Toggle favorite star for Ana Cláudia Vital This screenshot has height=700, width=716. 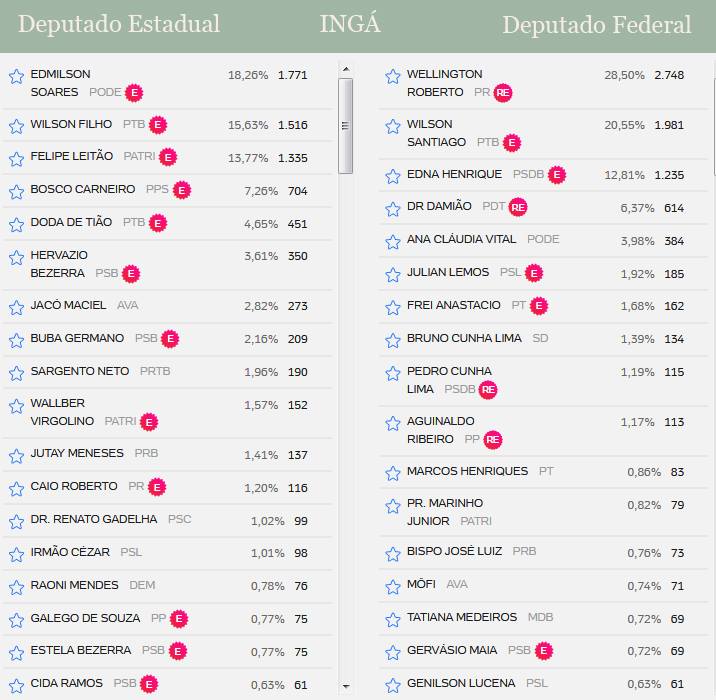coord(393,241)
